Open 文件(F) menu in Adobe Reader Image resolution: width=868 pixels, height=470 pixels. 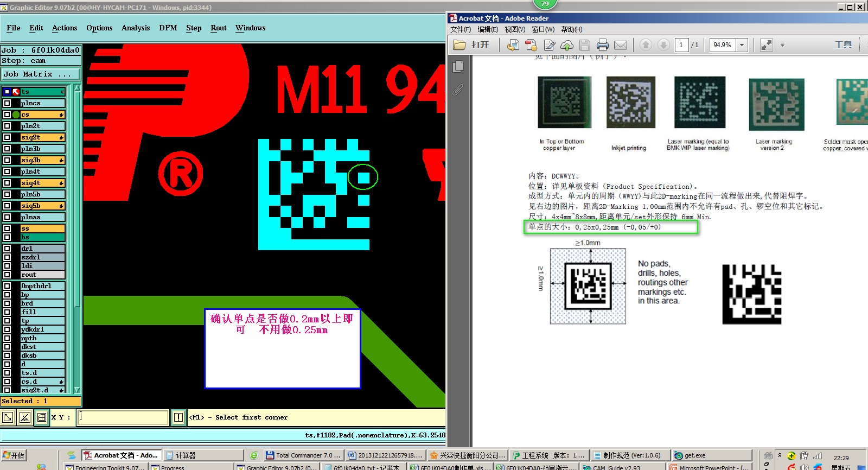pos(461,29)
